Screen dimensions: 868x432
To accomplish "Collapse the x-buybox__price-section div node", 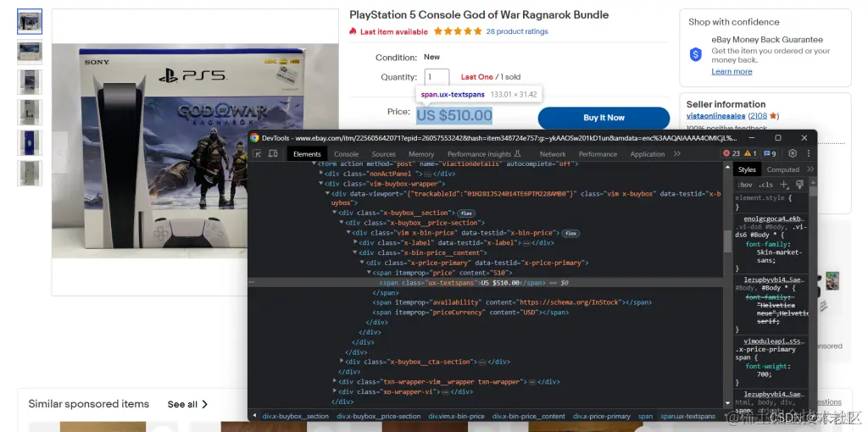I will pyautogui.click(x=341, y=223).
